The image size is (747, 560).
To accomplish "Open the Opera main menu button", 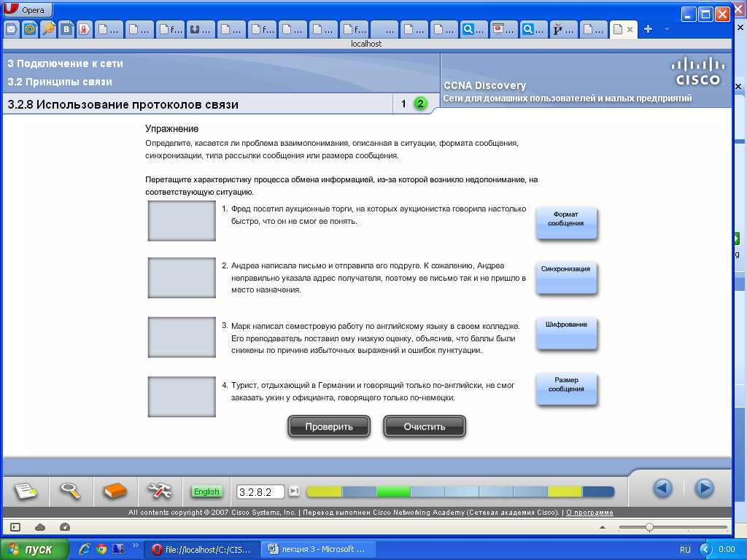I will pos(28,9).
